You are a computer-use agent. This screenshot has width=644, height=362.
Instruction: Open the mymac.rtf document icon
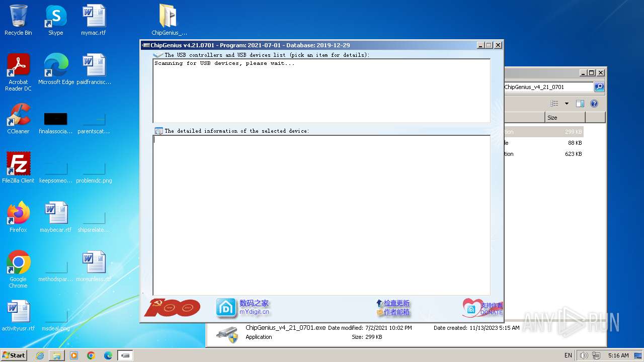click(94, 20)
